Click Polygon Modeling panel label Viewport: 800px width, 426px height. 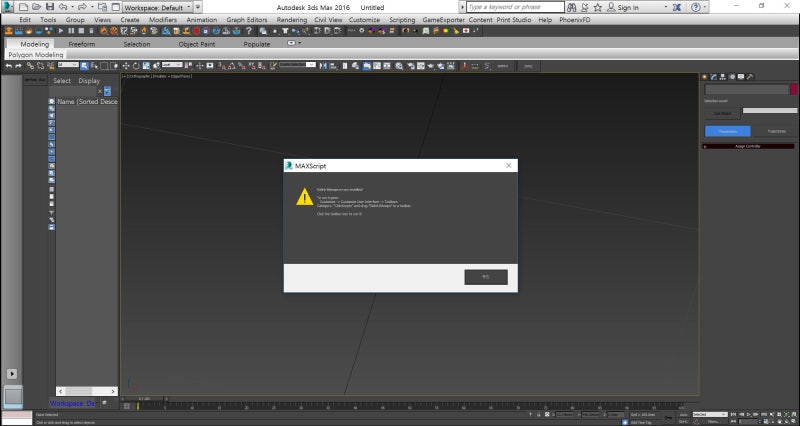36,55
